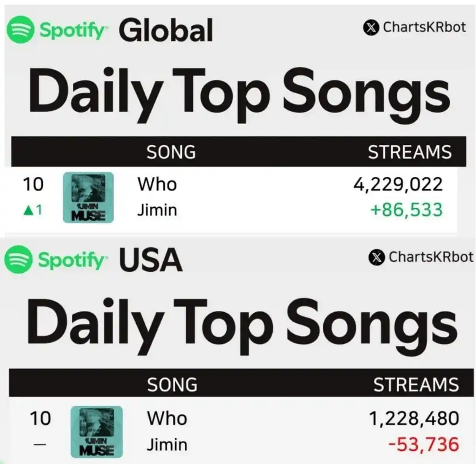Click the Spotify logo in the Global chart

19,29
